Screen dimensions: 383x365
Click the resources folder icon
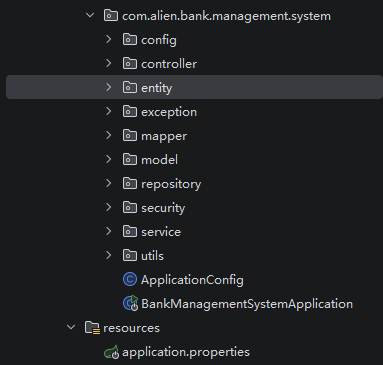tap(92, 328)
